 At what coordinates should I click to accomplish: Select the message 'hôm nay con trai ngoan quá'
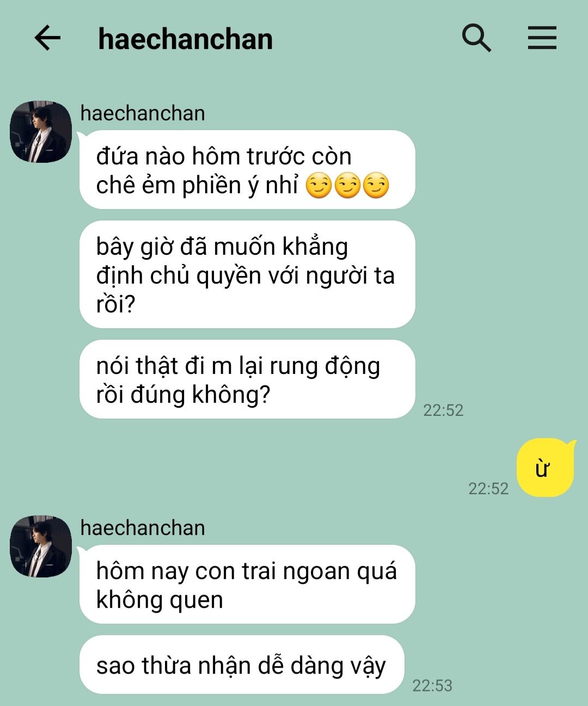(x=247, y=584)
